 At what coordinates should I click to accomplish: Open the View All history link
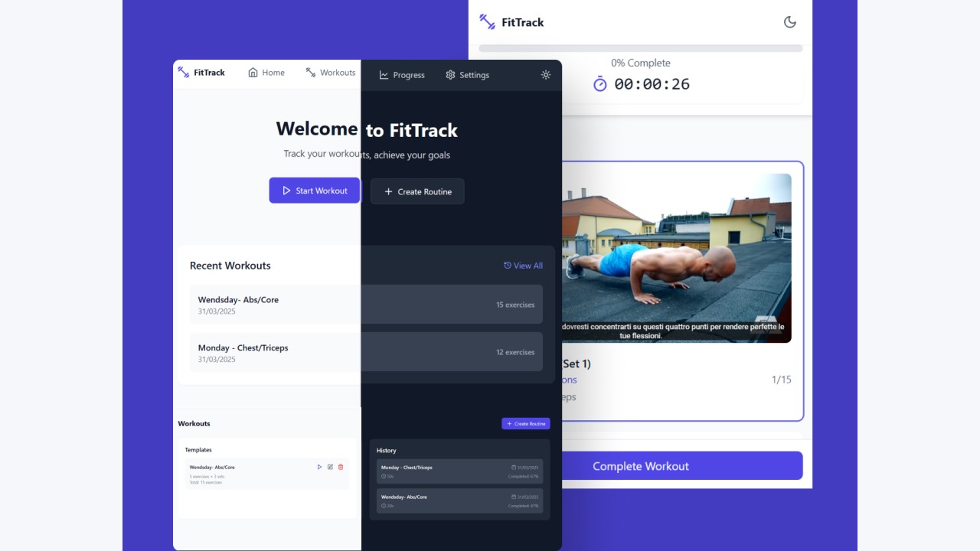tap(523, 266)
